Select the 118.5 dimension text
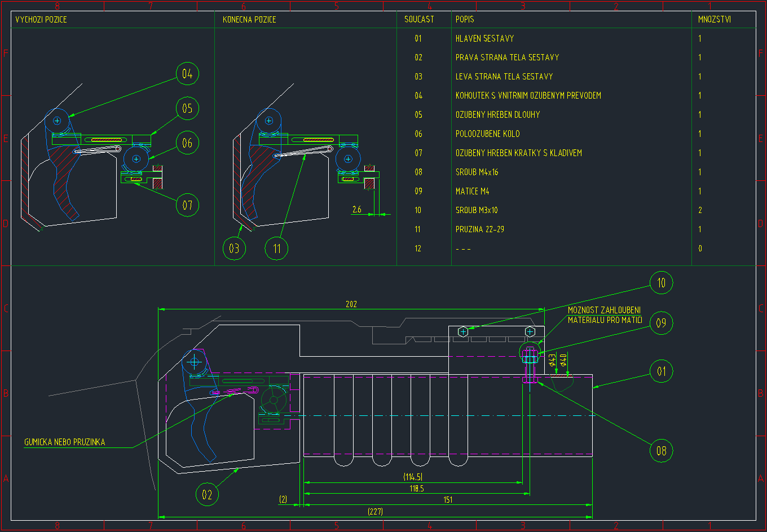The height and width of the screenshot is (532, 767). click(417, 489)
